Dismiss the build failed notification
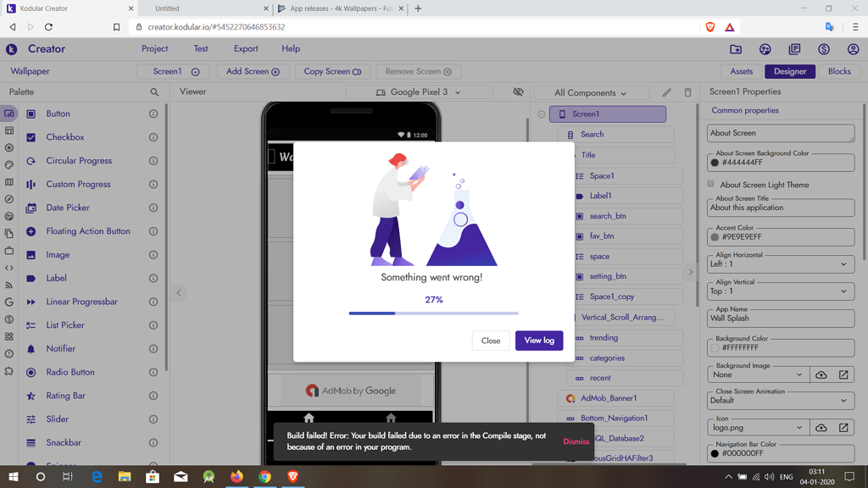This screenshot has height=488, width=868. [576, 441]
